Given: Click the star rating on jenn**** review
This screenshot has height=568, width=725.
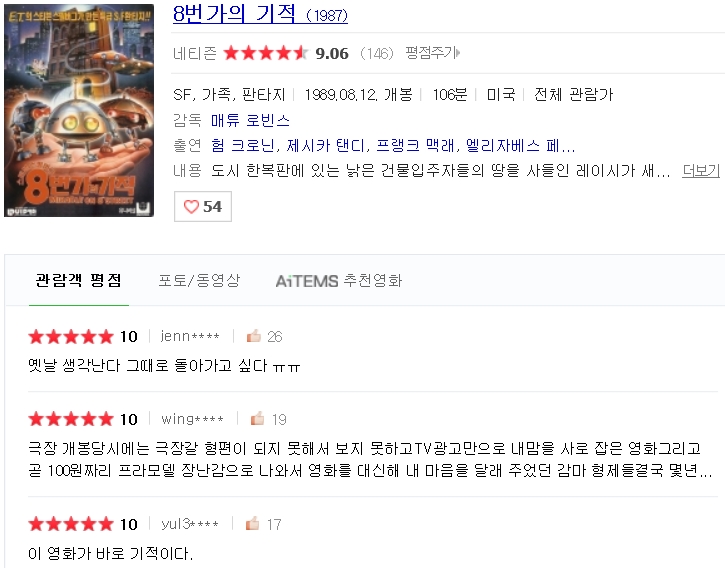Looking at the screenshot, I should [x=71, y=336].
